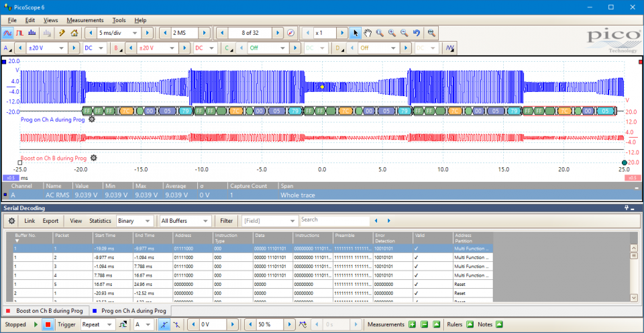644x333 pixels.
Task: Click the Home display icon
Action: click(x=74, y=33)
